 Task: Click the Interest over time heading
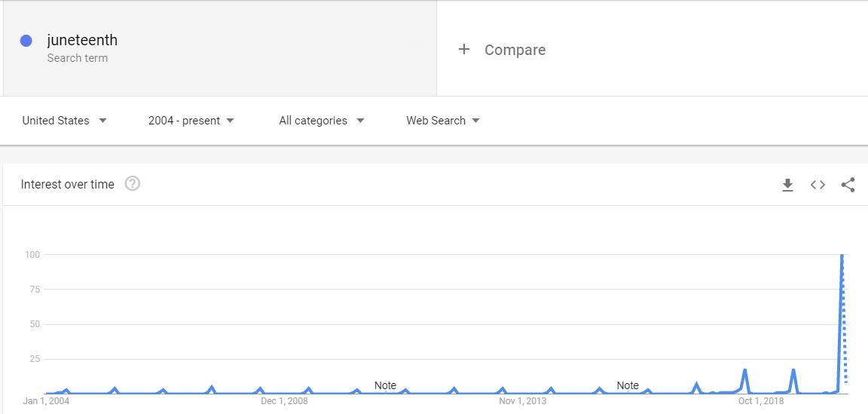(68, 185)
